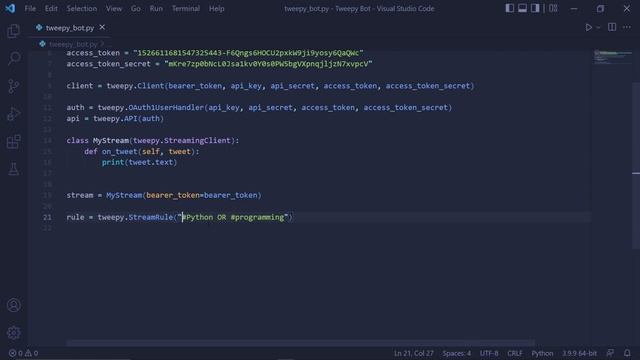Open the Source Control view
Screen dimensions: 640x360
tap(13, 86)
